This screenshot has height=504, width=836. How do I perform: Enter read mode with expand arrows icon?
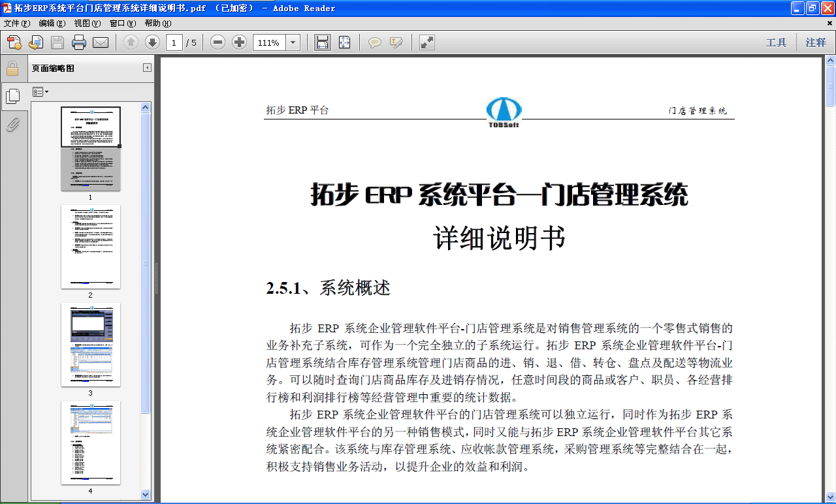(x=427, y=43)
